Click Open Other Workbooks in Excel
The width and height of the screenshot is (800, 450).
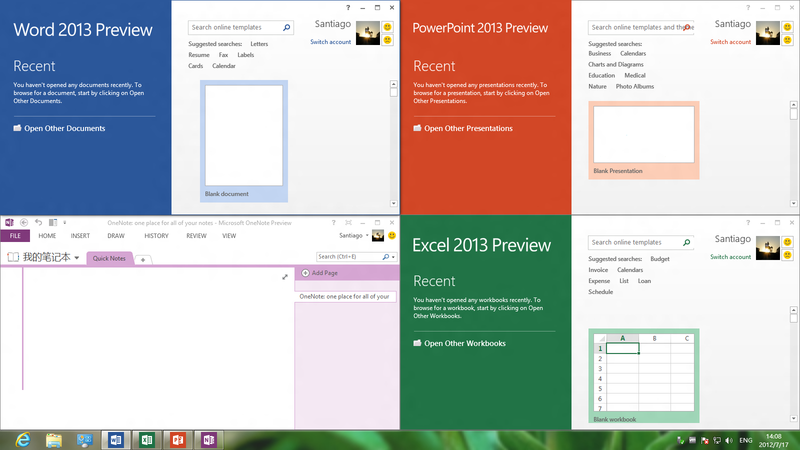(x=460, y=343)
